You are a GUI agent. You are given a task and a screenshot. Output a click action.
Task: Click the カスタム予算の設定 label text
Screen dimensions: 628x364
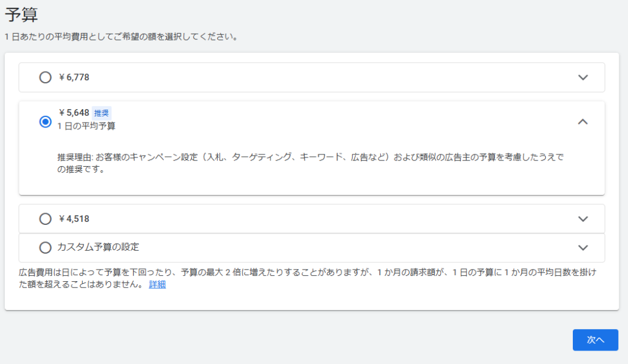98,248
